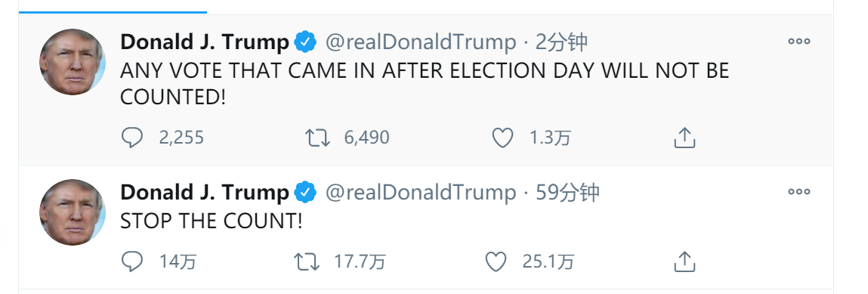The image size is (868, 294).
Task: Retweet the STOP THE COUNT tweet
Action: [x=307, y=262]
